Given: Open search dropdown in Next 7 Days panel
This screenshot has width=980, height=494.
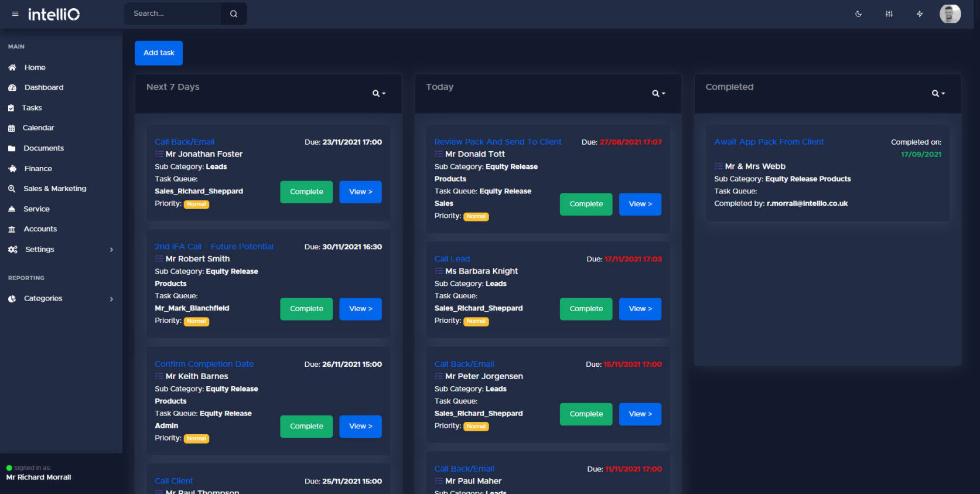Looking at the screenshot, I should [379, 94].
